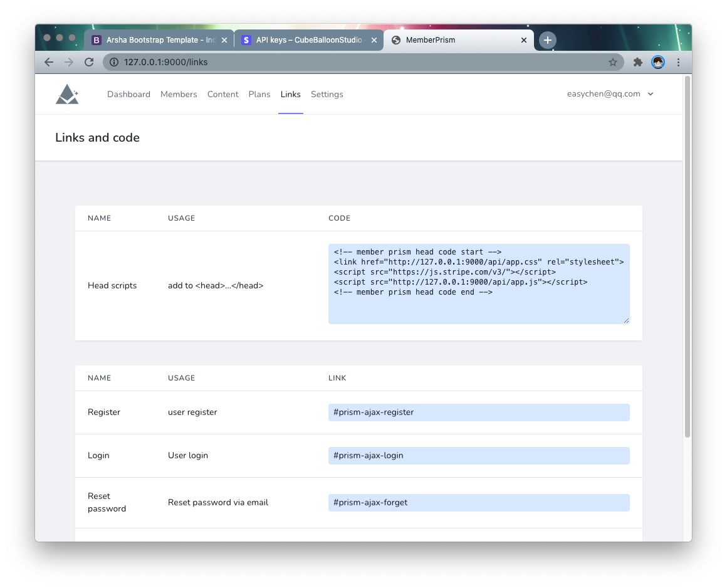Open the Chrome profile avatar
This screenshot has height=588, width=727.
[658, 62]
